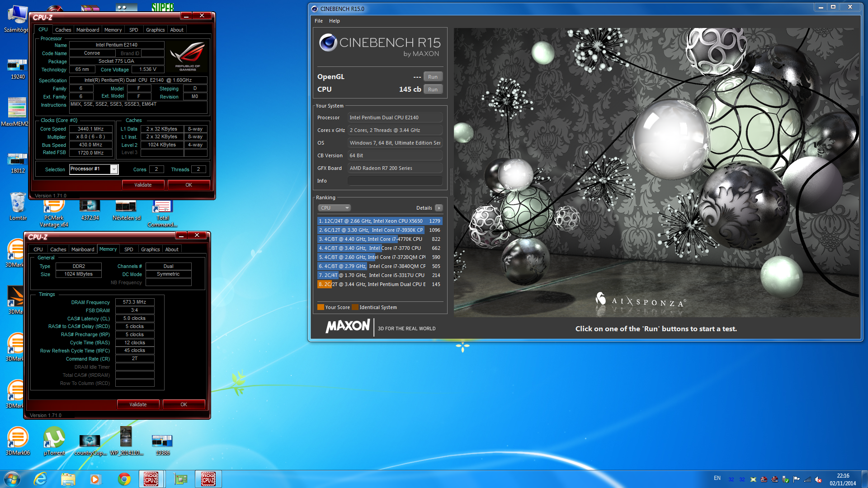
Task: Click the taskbar clock showing 22:16
Action: click(x=843, y=479)
